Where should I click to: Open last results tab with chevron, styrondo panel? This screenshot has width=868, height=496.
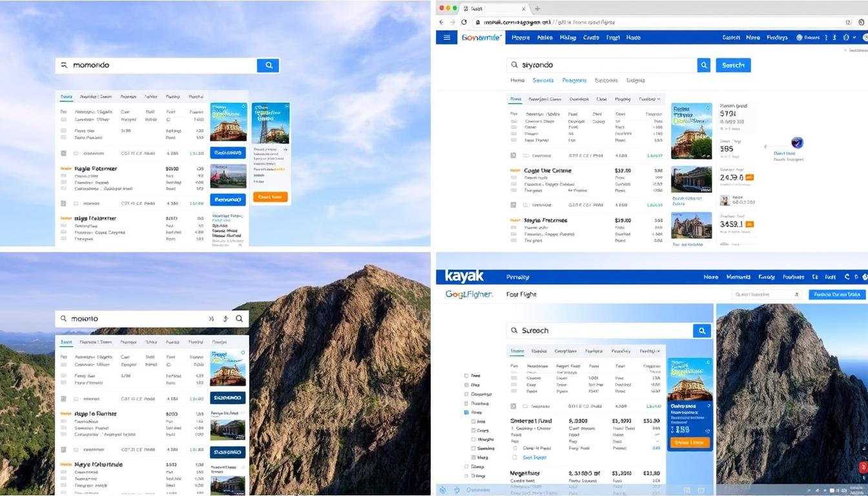click(x=649, y=99)
